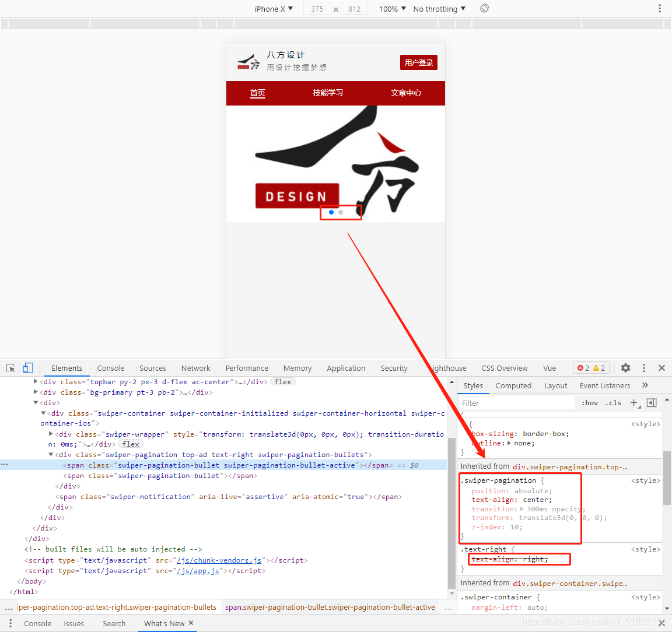This screenshot has width=672, height=632.
Task: Toggle the computed styles sidebar icon
Action: pyautogui.click(x=652, y=403)
